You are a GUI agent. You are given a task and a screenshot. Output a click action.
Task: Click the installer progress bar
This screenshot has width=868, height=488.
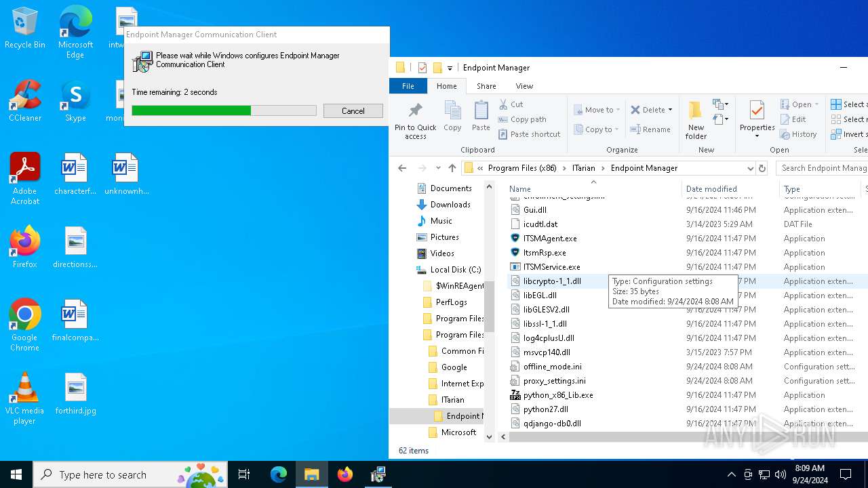tap(224, 110)
